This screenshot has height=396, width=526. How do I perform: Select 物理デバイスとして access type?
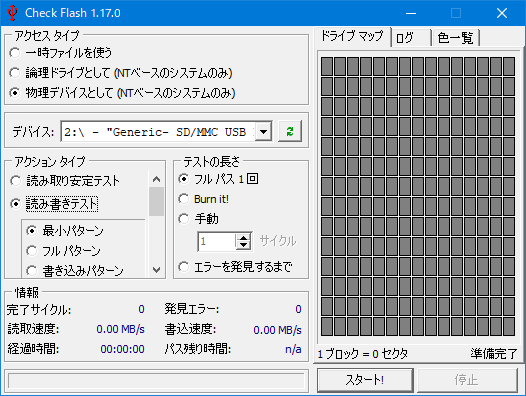pyautogui.click(x=122, y=93)
